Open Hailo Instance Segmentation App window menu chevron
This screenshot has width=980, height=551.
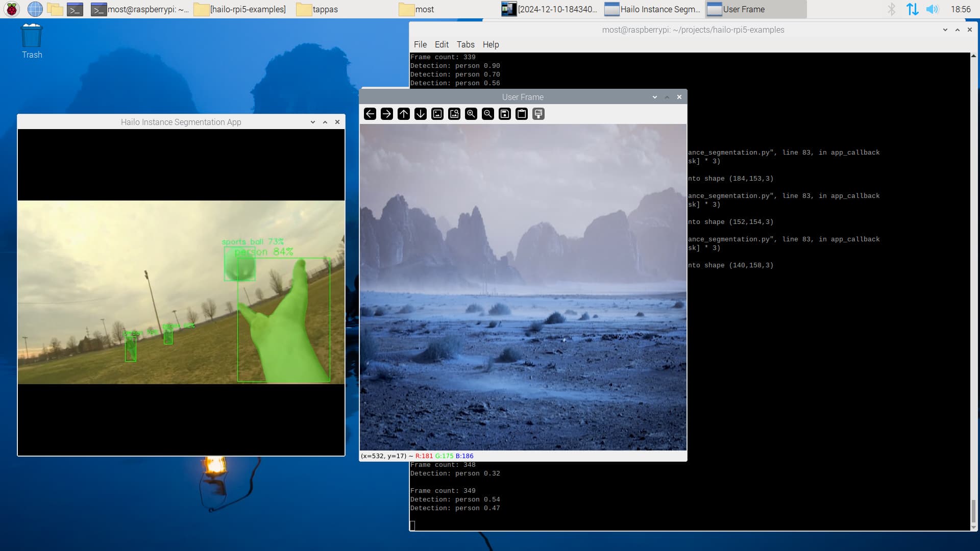click(x=313, y=122)
